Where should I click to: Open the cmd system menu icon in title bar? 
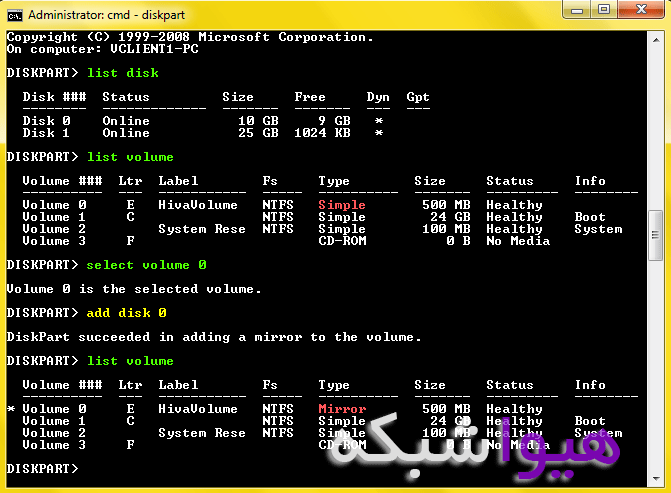14,14
